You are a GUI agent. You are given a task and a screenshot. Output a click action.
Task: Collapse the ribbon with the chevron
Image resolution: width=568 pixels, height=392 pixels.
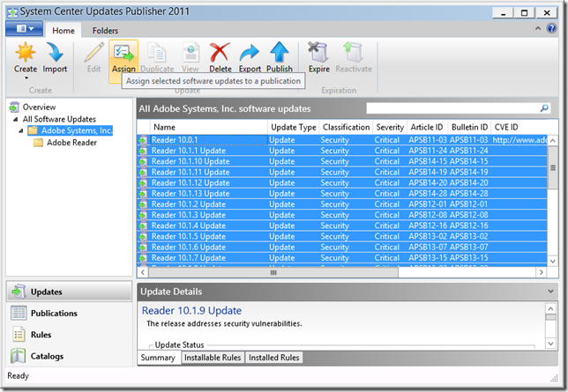click(x=538, y=28)
